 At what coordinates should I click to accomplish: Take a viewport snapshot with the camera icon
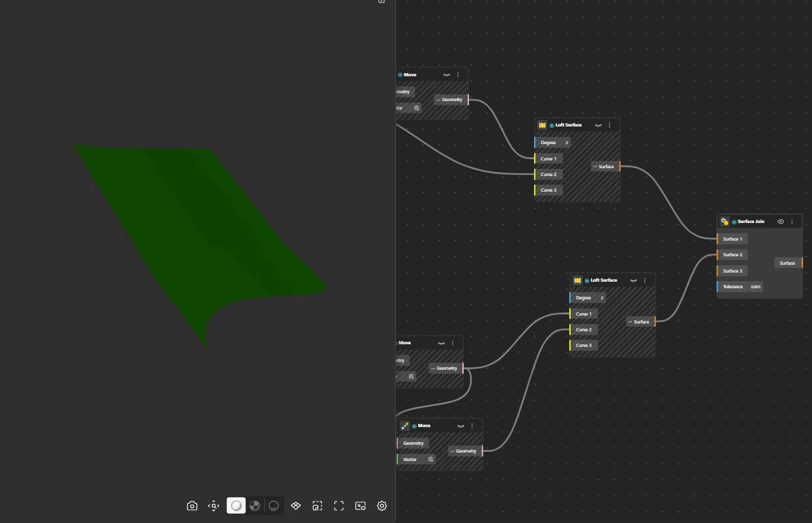(x=192, y=506)
